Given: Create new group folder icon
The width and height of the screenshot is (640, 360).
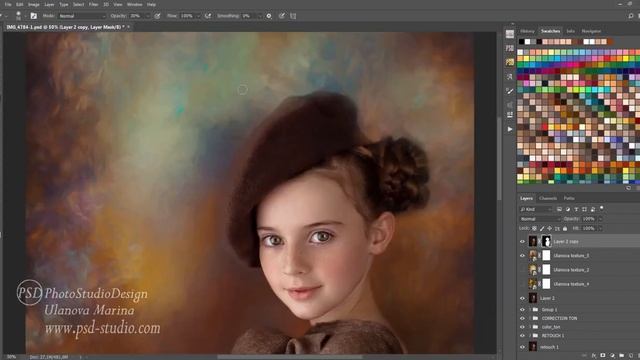Looking at the screenshot, I should point(621,356).
